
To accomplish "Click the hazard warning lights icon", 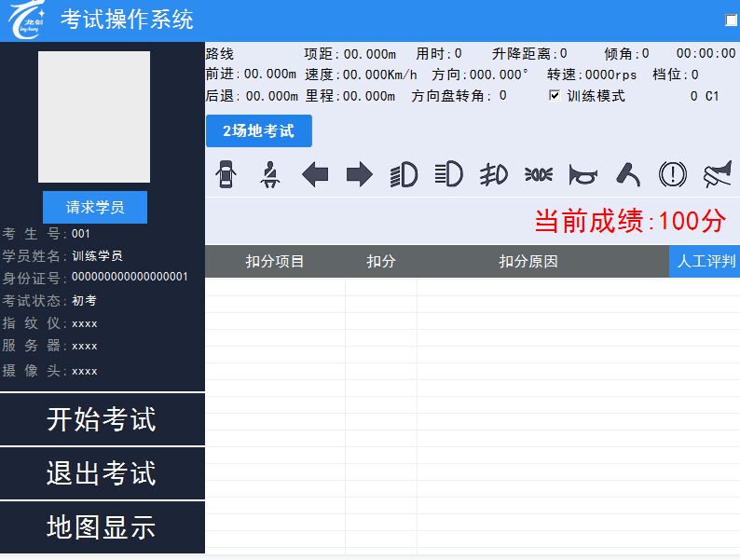I will tap(538, 174).
